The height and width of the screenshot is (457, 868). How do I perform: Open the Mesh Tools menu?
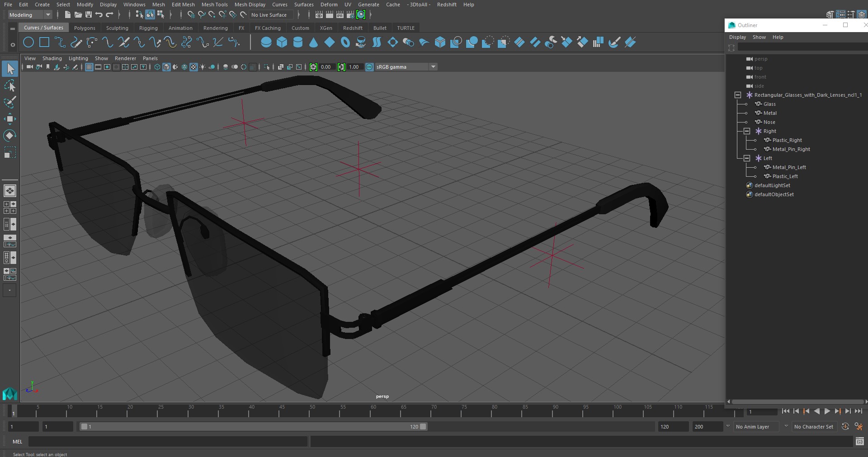pos(214,5)
